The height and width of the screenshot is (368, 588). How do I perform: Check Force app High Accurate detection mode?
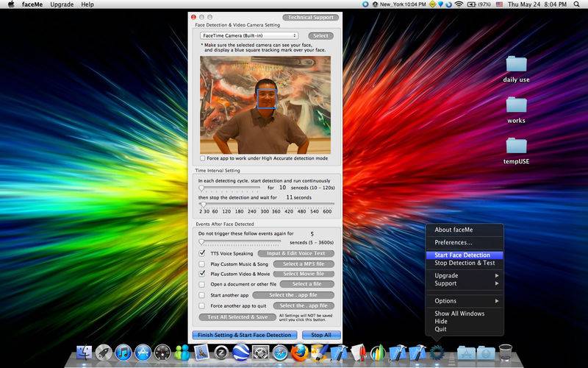pos(203,158)
